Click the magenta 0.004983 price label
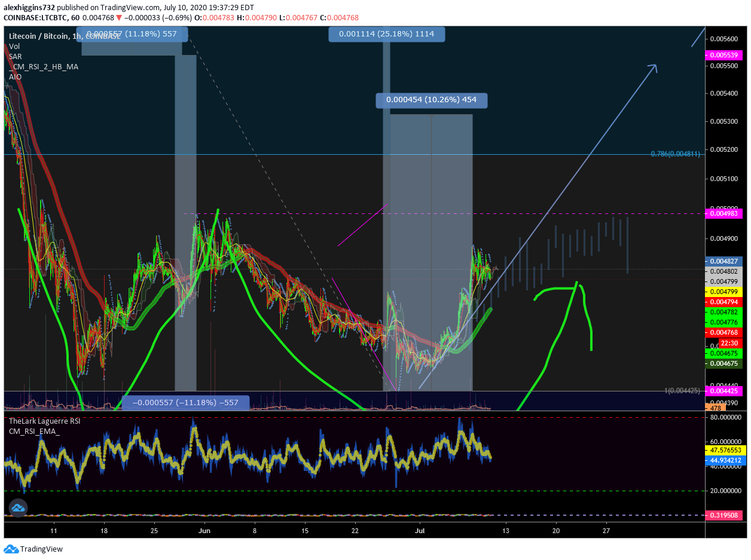The height and width of the screenshot is (560, 751). [x=725, y=213]
